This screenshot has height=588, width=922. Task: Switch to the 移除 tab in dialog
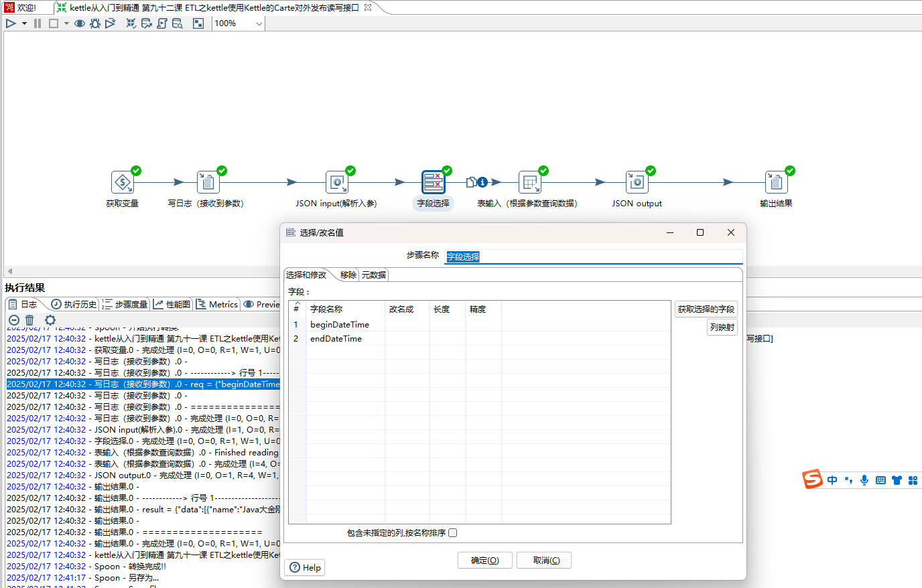tap(348, 275)
